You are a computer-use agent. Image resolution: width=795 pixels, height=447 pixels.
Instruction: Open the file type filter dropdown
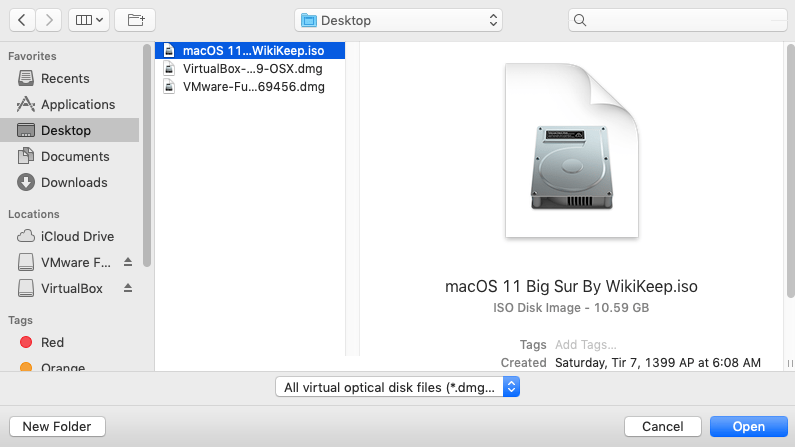[398, 387]
